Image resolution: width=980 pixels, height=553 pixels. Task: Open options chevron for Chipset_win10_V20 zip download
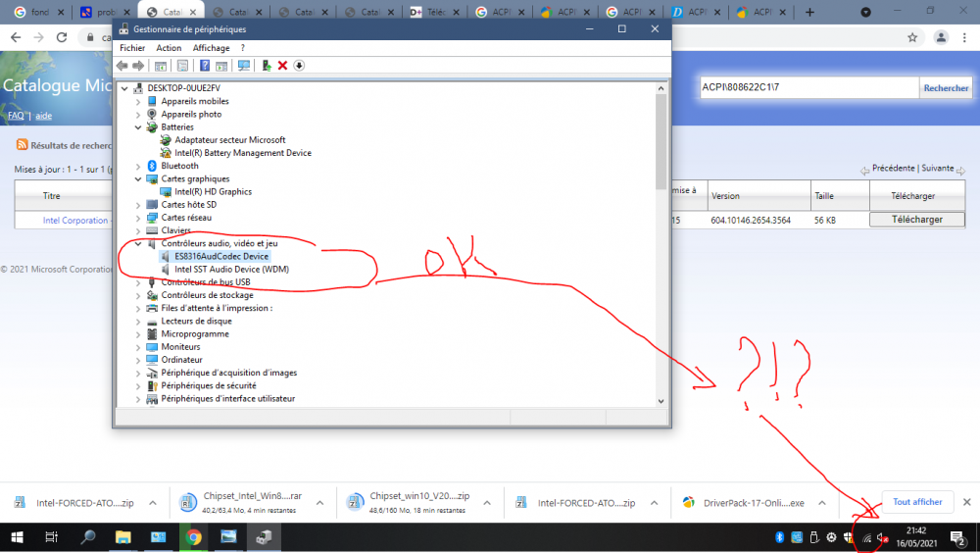(x=487, y=503)
